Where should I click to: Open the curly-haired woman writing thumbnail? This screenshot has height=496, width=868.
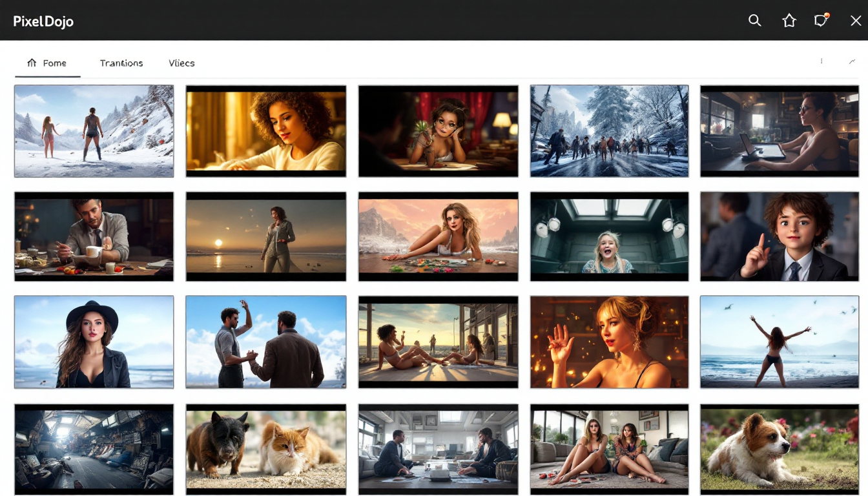pyautogui.click(x=265, y=131)
